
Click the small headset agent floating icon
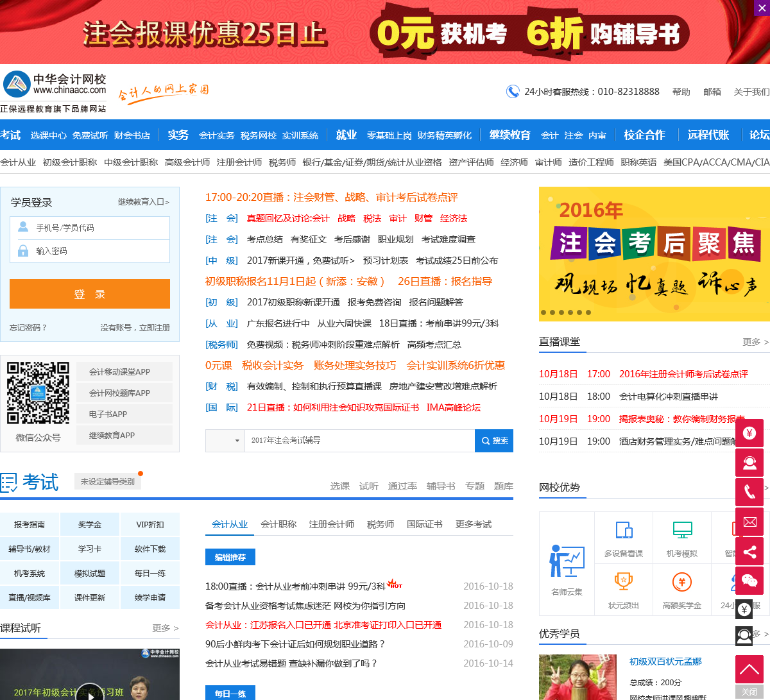744,636
